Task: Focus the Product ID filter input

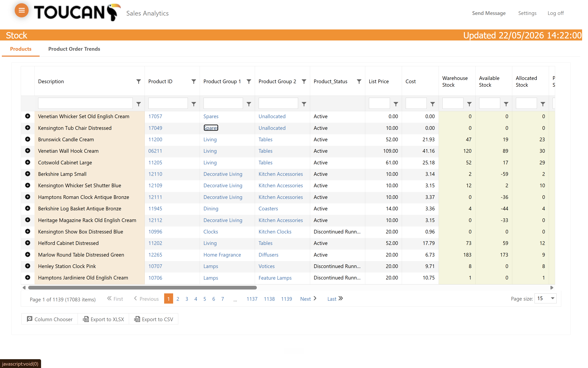Action: click(168, 103)
